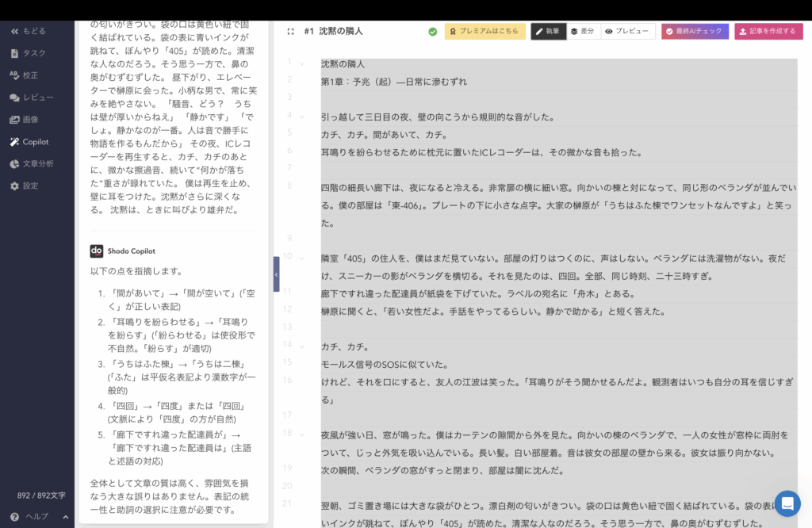Collapse the fold arrow on line 4

coord(302,117)
